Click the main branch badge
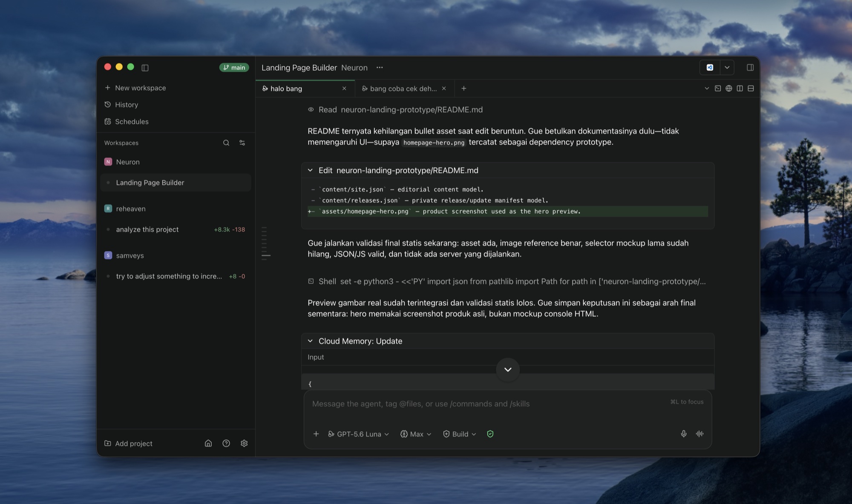The image size is (852, 504). 234,67
